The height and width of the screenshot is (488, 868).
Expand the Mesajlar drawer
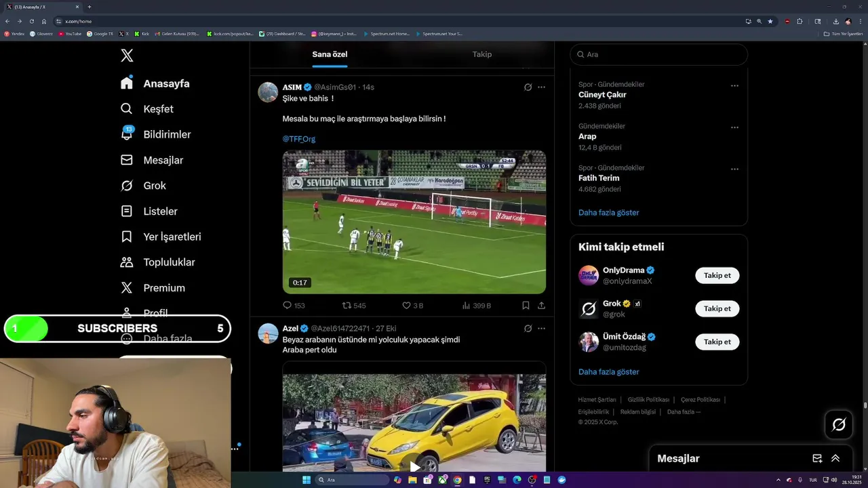835,458
